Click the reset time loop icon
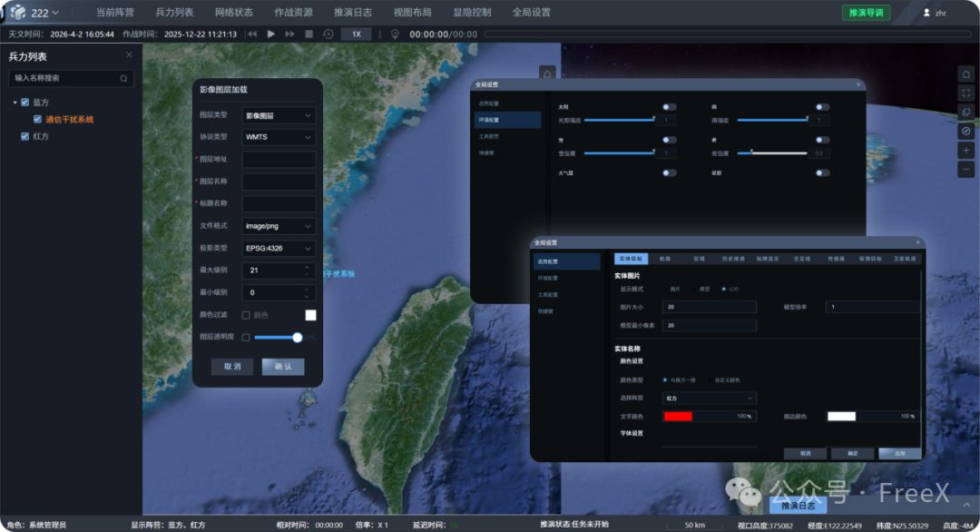 tap(328, 34)
